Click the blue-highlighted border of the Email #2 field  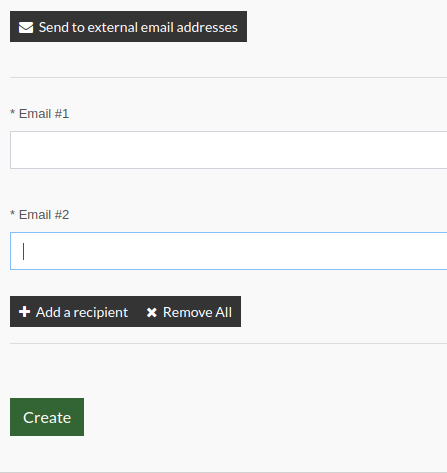229,233
